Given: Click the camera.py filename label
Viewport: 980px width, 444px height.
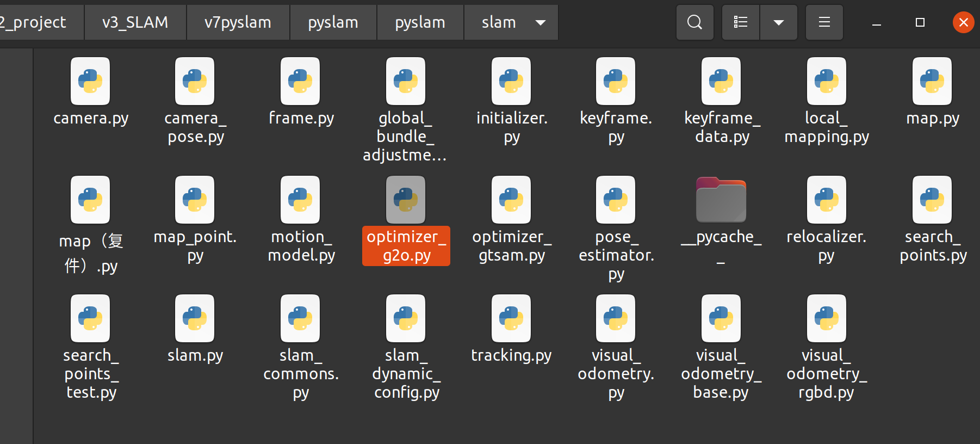Looking at the screenshot, I should [91, 118].
